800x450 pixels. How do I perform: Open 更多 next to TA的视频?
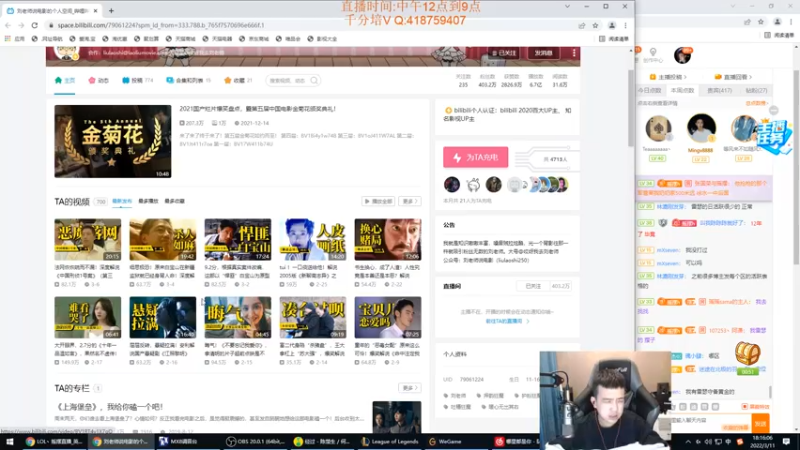click(410, 202)
